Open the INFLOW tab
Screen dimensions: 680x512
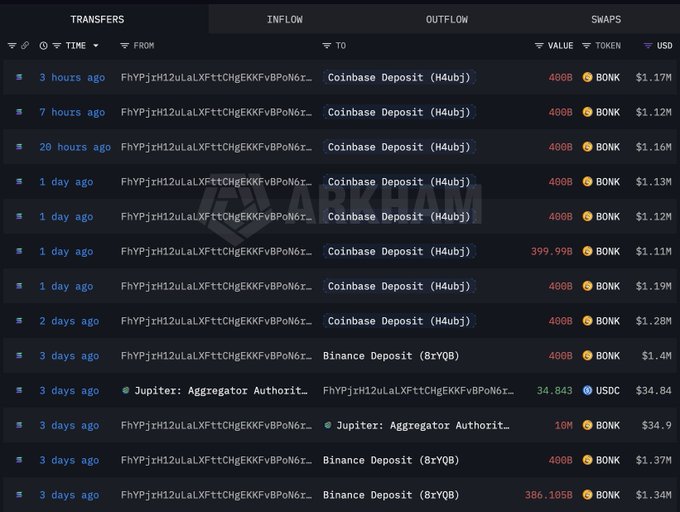(284, 20)
